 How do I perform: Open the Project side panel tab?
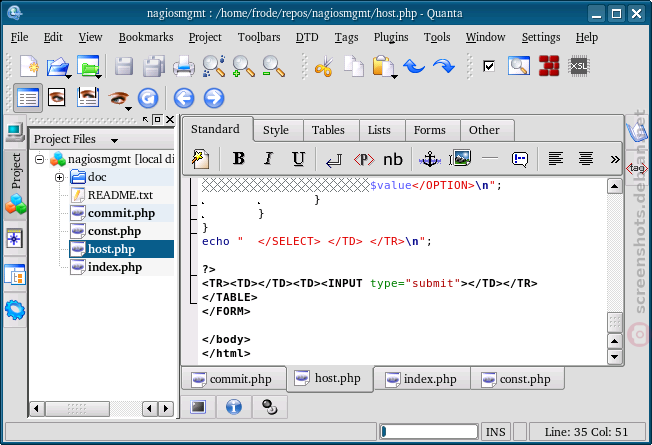(x=15, y=183)
